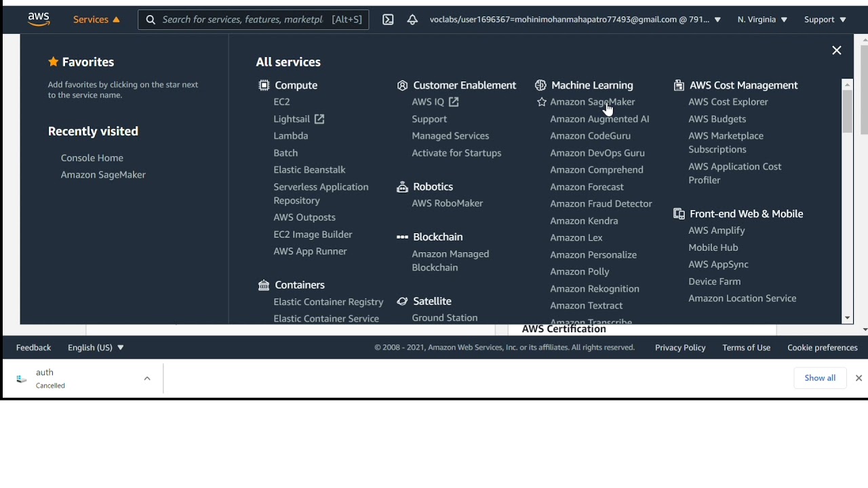The image size is (868, 488).
Task: Open AWS CloudShell icon
Action: (x=388, y=20)
